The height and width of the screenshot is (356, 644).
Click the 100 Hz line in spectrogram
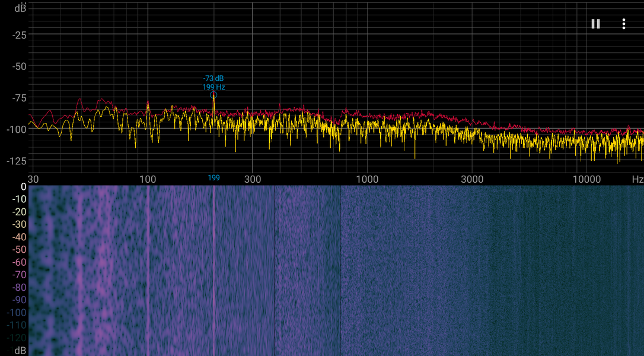[148, 271]
